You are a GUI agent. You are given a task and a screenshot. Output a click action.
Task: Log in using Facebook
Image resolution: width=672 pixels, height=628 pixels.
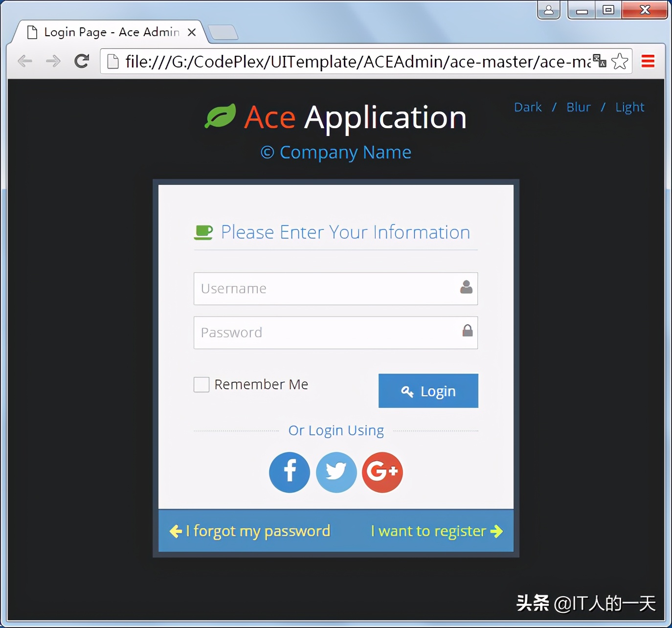click(x=290, y=472)
